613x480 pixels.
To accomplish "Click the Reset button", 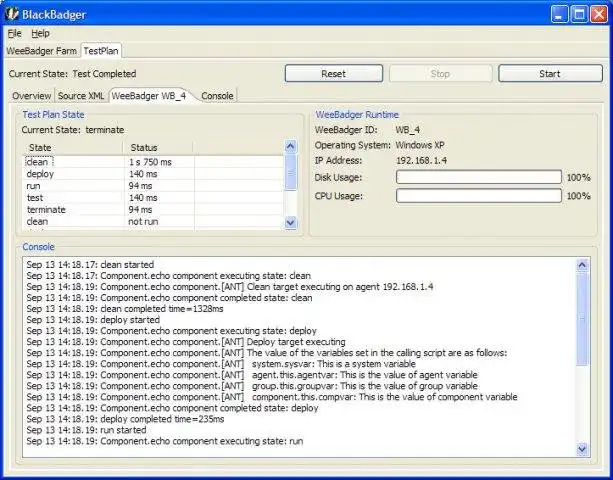I will (x=333, y=73).
